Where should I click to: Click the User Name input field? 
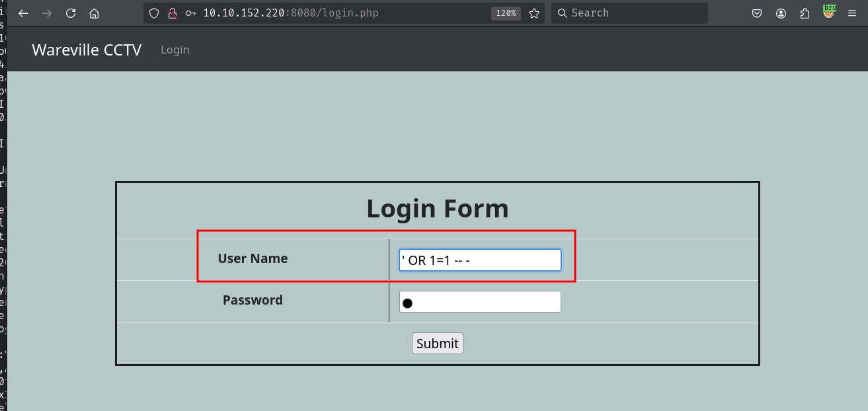tap(480, 260)
